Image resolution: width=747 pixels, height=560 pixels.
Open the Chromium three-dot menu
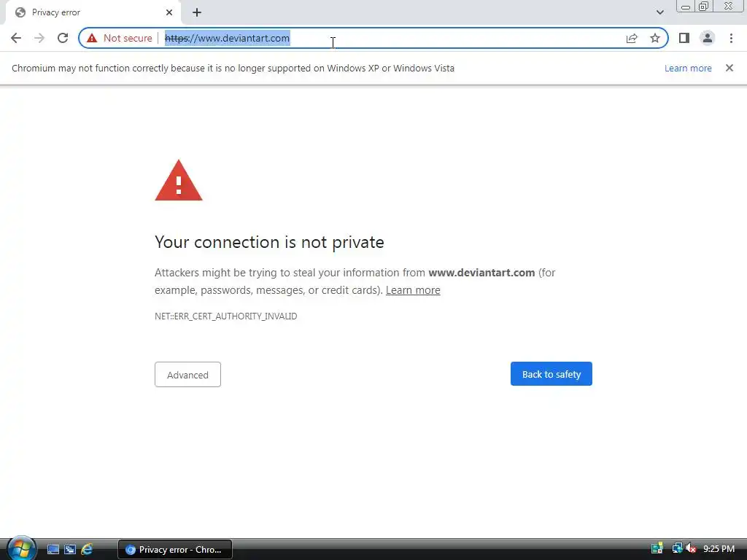coord(731,38)
